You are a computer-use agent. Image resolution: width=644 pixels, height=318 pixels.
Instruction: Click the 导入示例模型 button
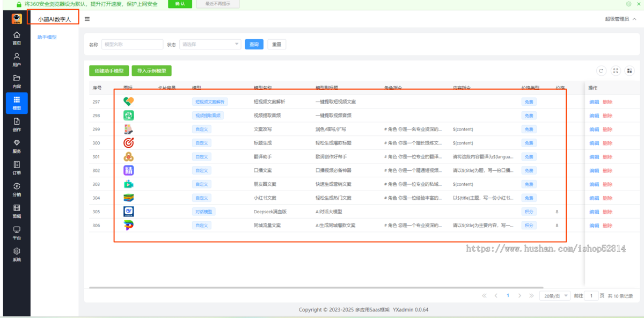151,71
